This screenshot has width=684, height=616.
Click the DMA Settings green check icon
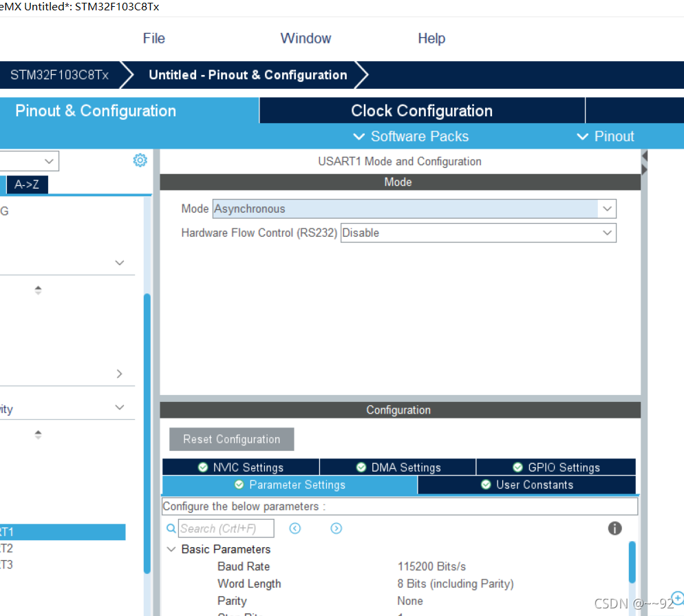point(361,467)
